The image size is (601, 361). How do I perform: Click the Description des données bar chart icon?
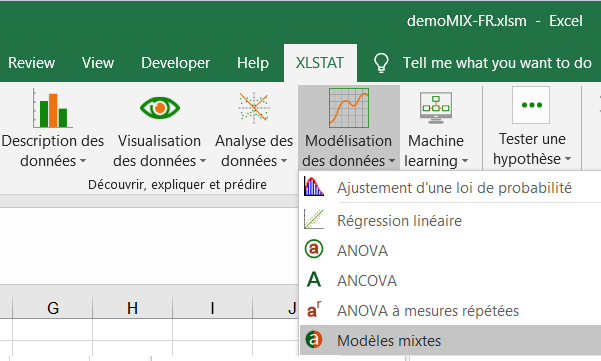click(x=53, y=108)
